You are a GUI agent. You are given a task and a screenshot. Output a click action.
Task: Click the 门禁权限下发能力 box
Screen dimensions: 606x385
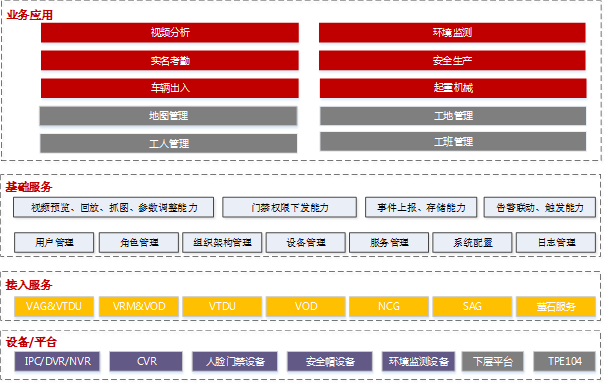tap(289, 208)
